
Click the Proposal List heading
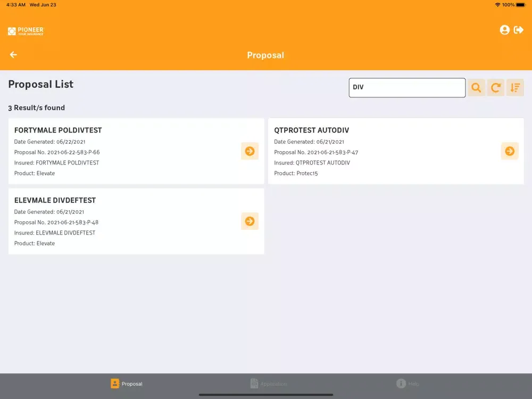coord(41,85)
